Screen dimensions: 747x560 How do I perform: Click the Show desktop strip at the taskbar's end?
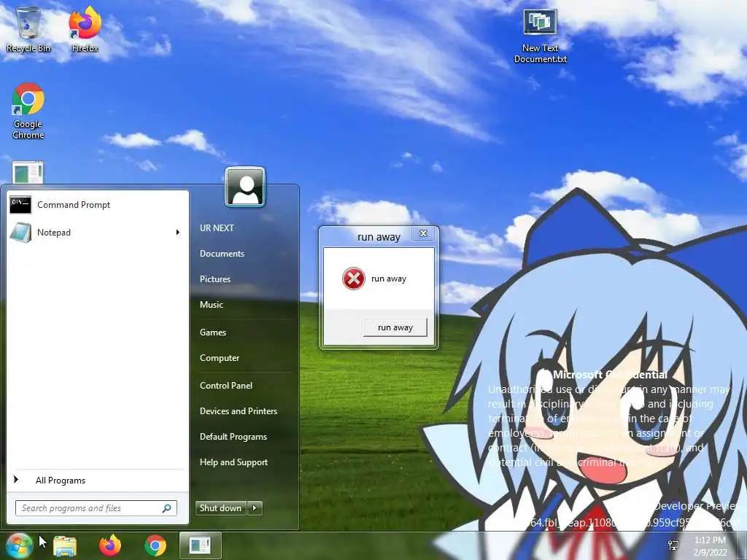[x=741, y=545]
